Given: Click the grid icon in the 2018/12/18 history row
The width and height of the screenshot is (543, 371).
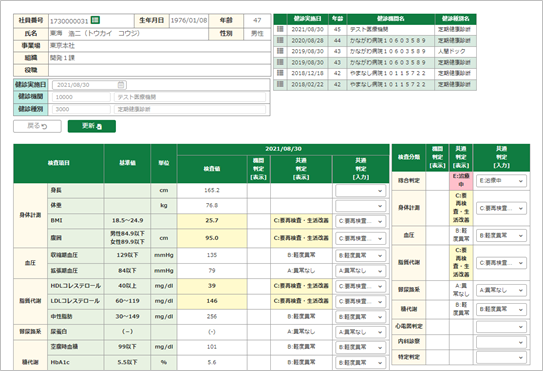Looking at the screenshot, I should (280, 73).
